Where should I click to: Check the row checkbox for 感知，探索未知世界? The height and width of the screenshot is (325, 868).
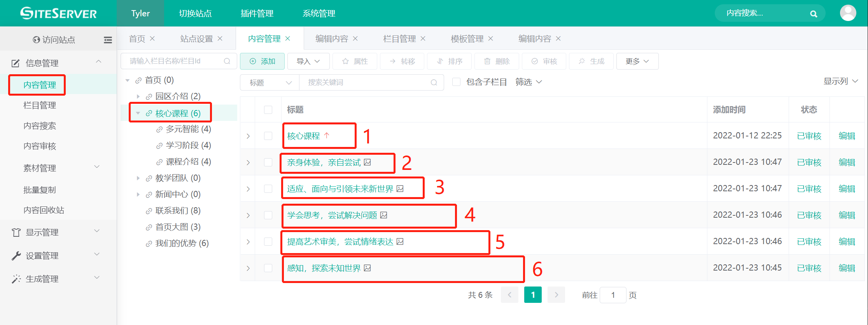tap(268, 268)
